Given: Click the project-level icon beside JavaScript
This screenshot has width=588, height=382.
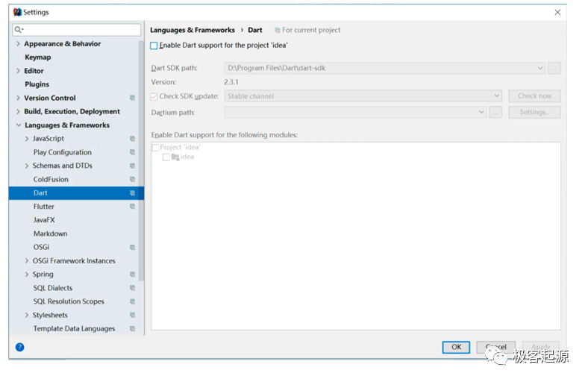Looking at the screenshot, I should click(x=132, y=139).
